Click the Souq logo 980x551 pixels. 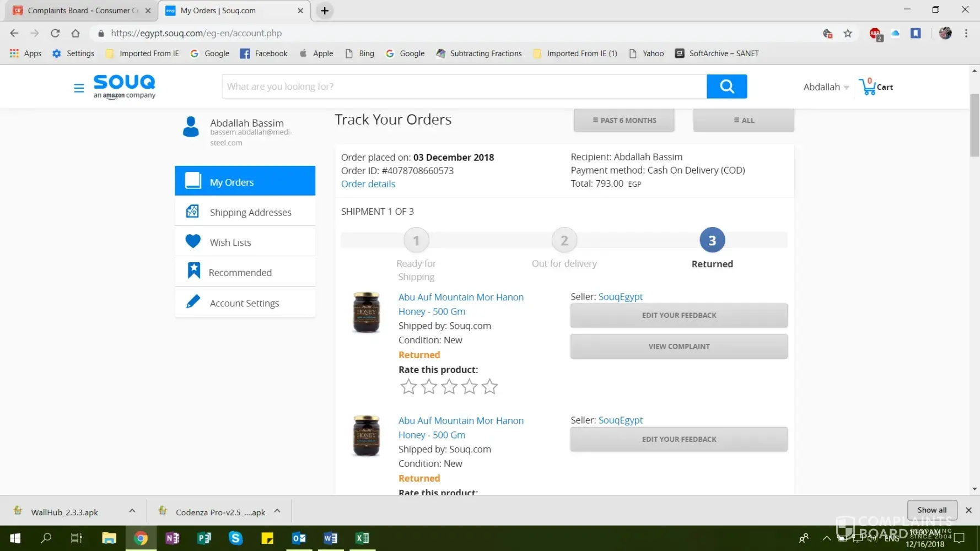(125, 86)
